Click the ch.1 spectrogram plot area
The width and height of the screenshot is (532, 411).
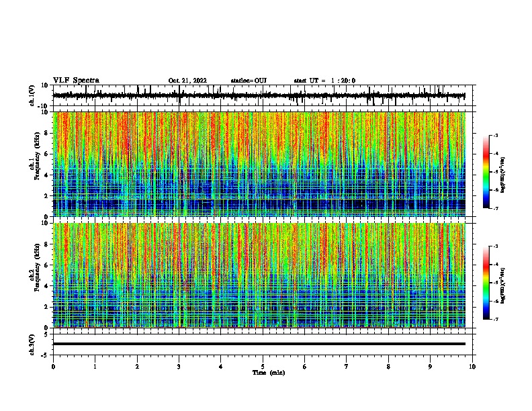click(259, 164)
